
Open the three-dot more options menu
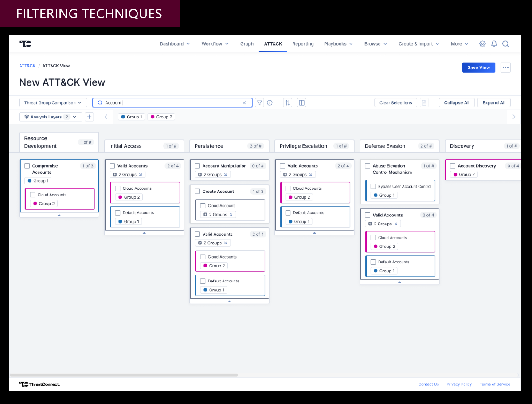[505, 67]
